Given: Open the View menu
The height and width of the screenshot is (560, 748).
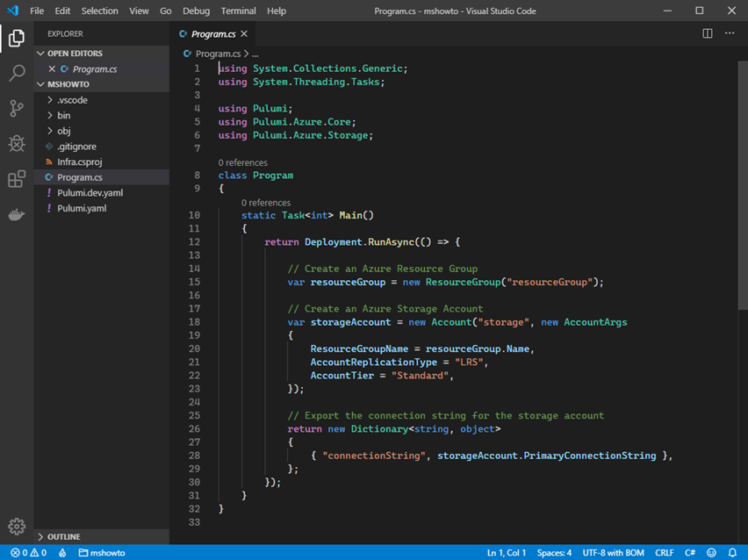Looking at the screenshot, I should (139, 11).
